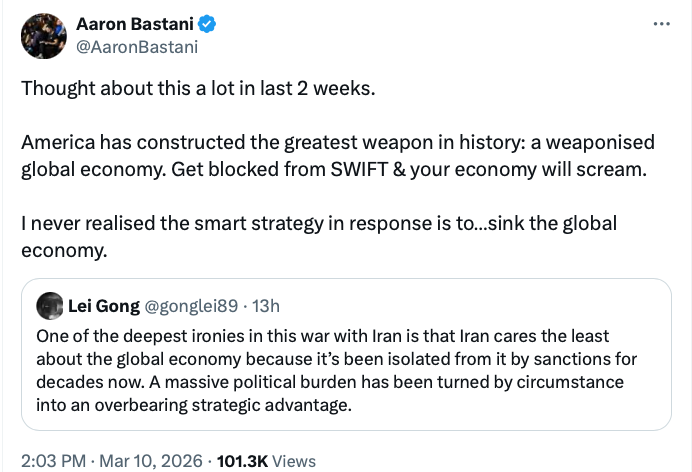Viewport: 692px width, 472px height.
Task: Click the 101.3K view count
Action: click(238, 461)
